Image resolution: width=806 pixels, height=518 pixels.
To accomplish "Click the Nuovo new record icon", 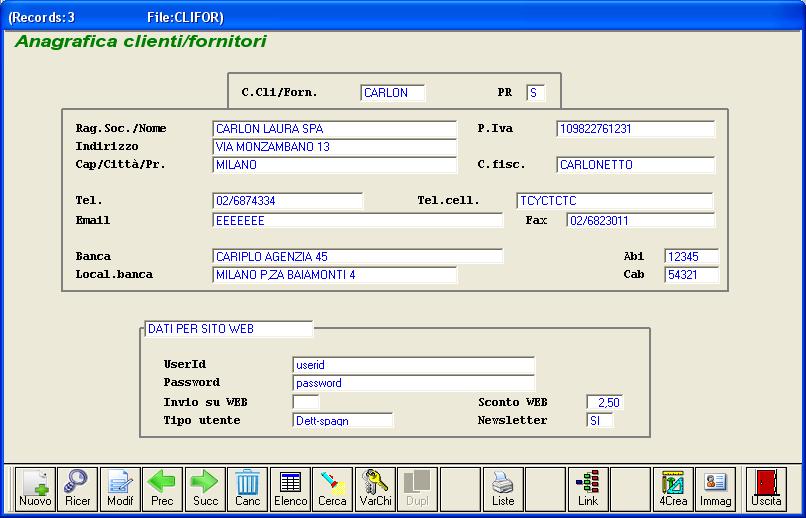I will (x=35, y=489).
